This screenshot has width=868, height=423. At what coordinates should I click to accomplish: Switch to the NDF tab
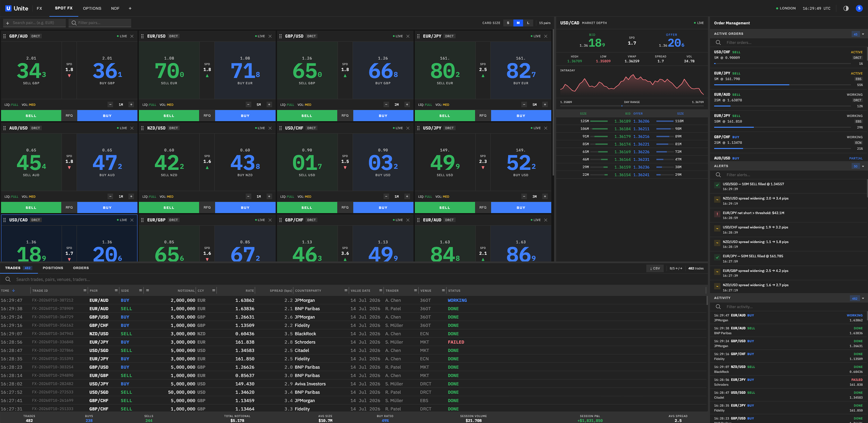click(x=115, y=8)
